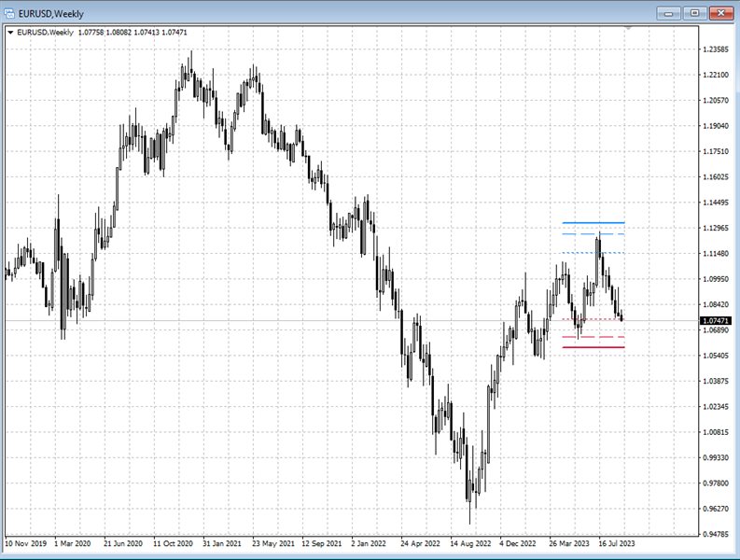Click the 1.05405 price axis label
Screen dimensions: 740x560
click(716, 356)
